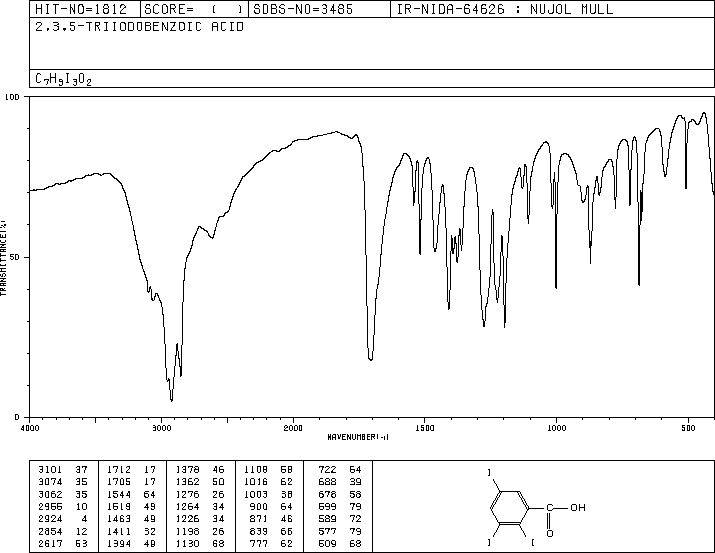
Task: Select the 2617 entry in the peak table
Action: (x=50, y=543)
